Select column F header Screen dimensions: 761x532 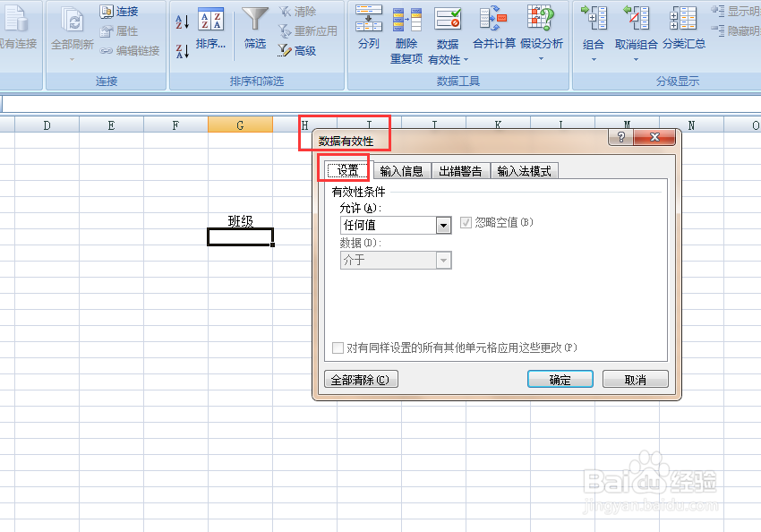(x=175, y=125)
